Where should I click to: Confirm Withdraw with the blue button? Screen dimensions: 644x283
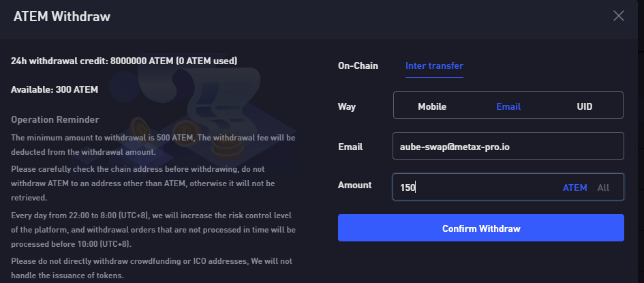[481, 228]
